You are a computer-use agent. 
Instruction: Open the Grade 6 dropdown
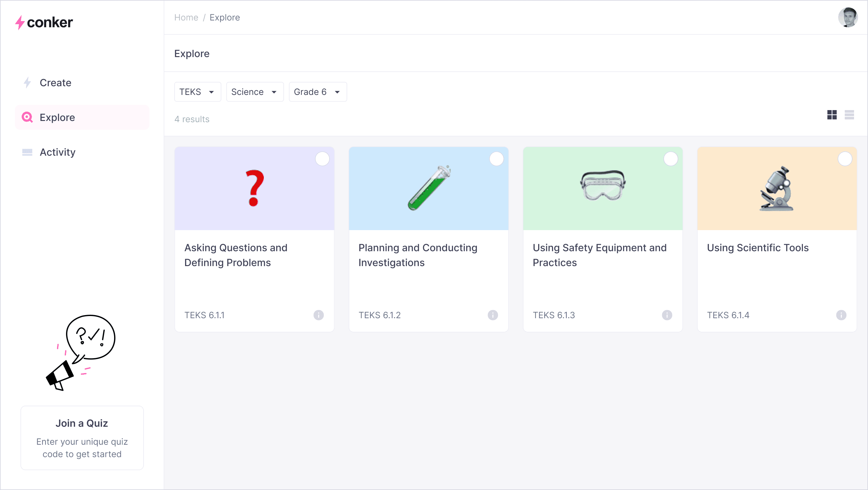point(317,92)
